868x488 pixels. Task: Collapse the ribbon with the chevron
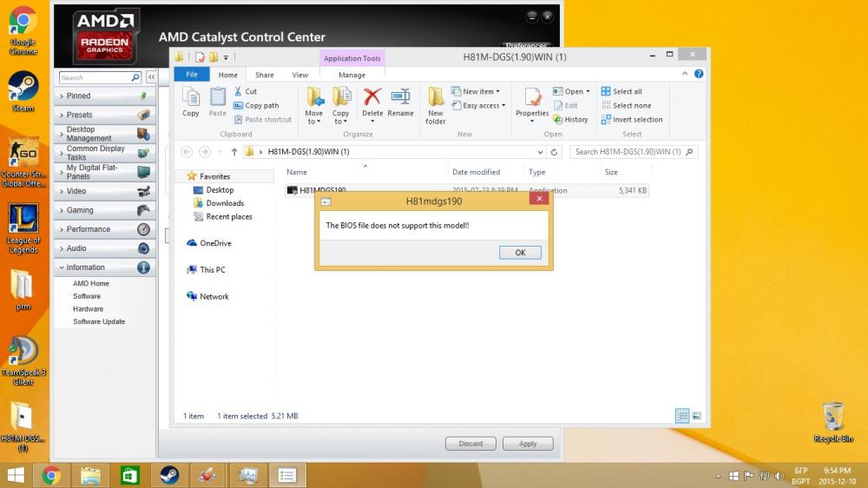coord(685,74)
